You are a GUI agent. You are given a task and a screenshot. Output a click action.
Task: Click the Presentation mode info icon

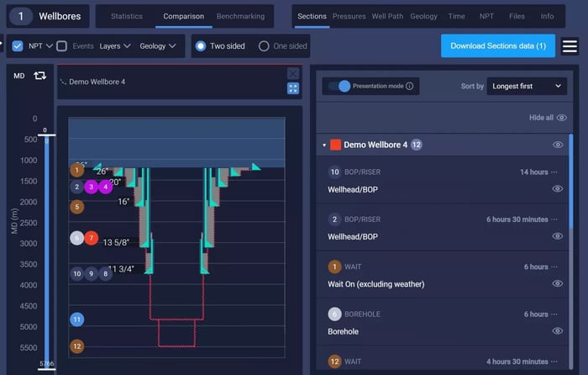click(x=409, y=86)
